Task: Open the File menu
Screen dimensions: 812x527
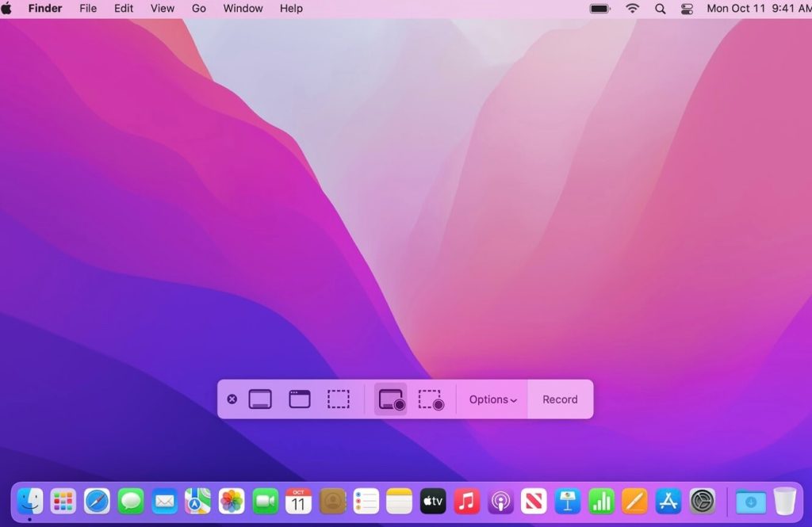Action: [88, 8]
